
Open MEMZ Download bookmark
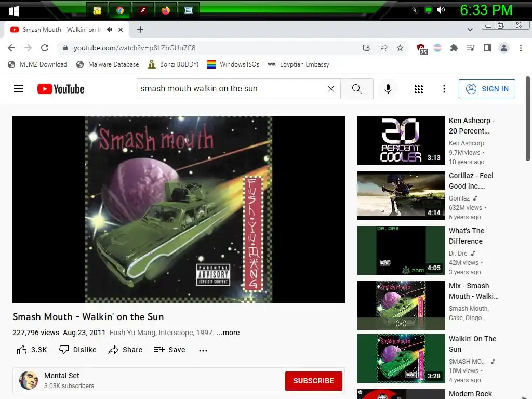[x=37, y=64]
